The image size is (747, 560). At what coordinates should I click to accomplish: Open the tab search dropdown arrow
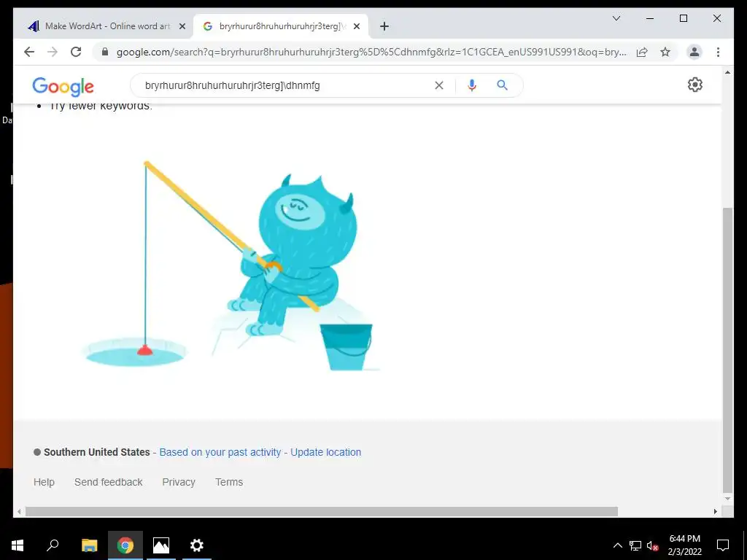(616, 18)
